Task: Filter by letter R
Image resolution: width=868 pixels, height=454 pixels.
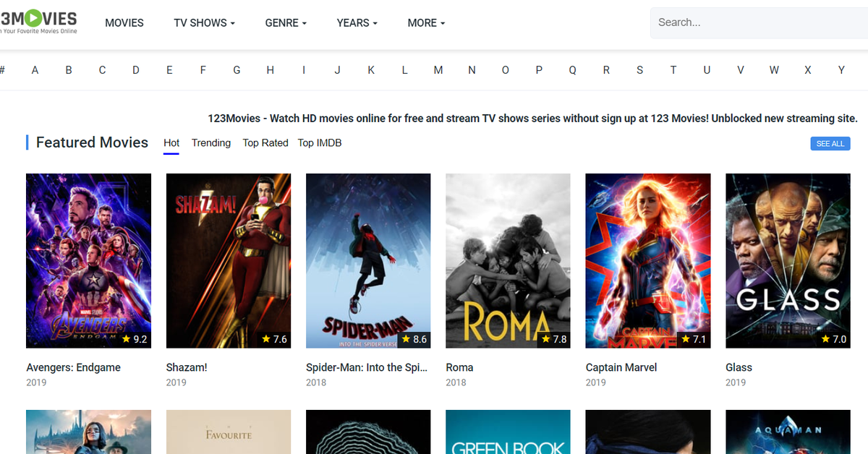Action: tap(606, 70)
